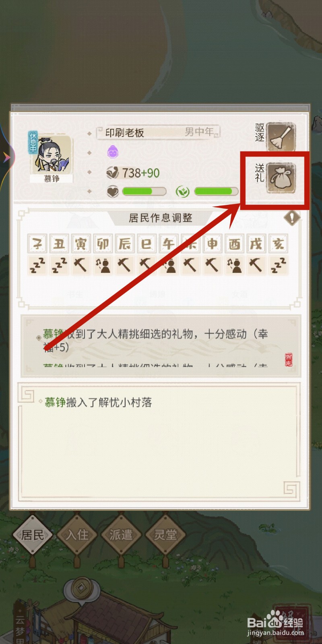This screenshot has height=644, width=322.
Task: Tap the 738+90 wealth value
Action: [141, 173]
